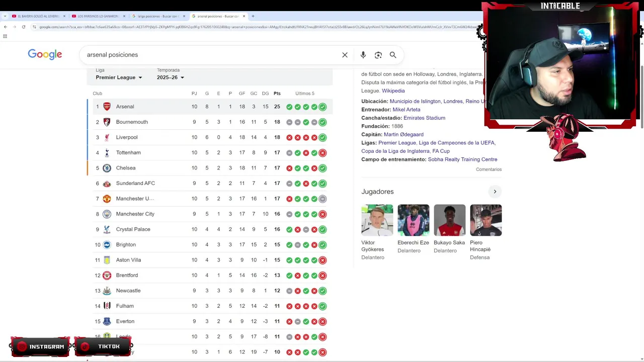Open the FA Cup link

click(441, 151)
